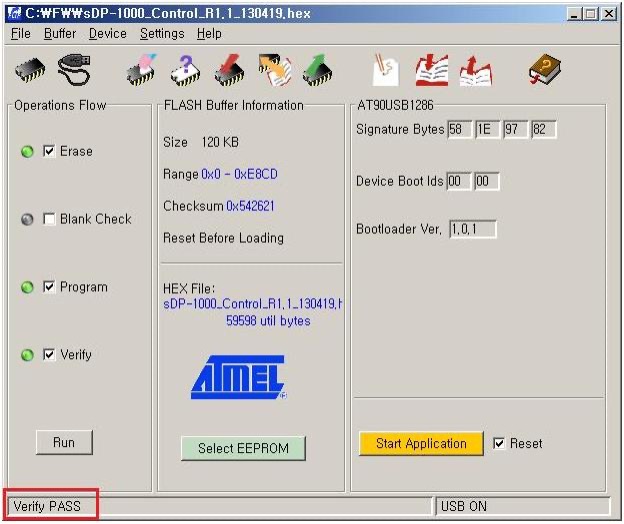The image size is (624, 524).
Task: Uncheck the Verify checkbox
Action: (49, 355)
